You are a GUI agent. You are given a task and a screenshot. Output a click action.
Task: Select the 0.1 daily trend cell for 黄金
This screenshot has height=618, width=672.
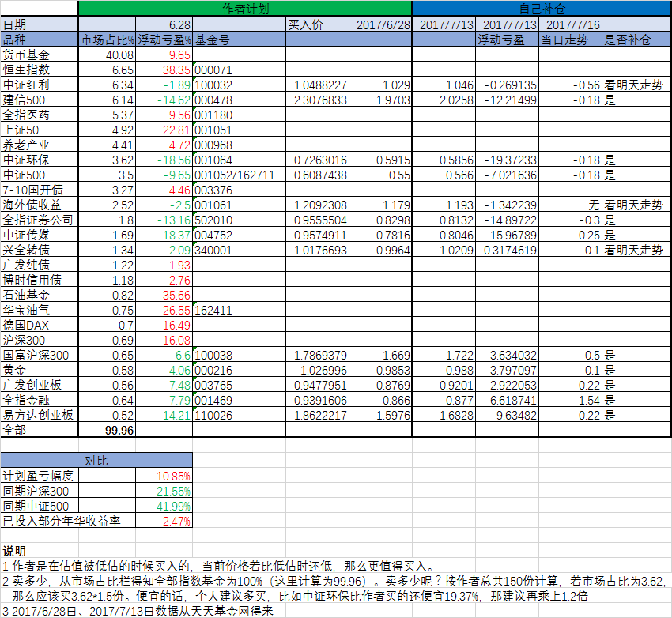[571, 369]
